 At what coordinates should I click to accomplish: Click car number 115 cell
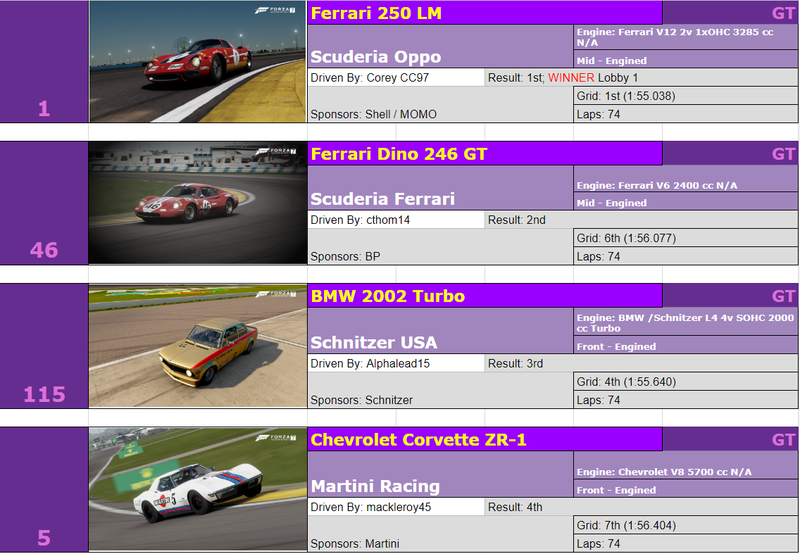coord(44,346)
